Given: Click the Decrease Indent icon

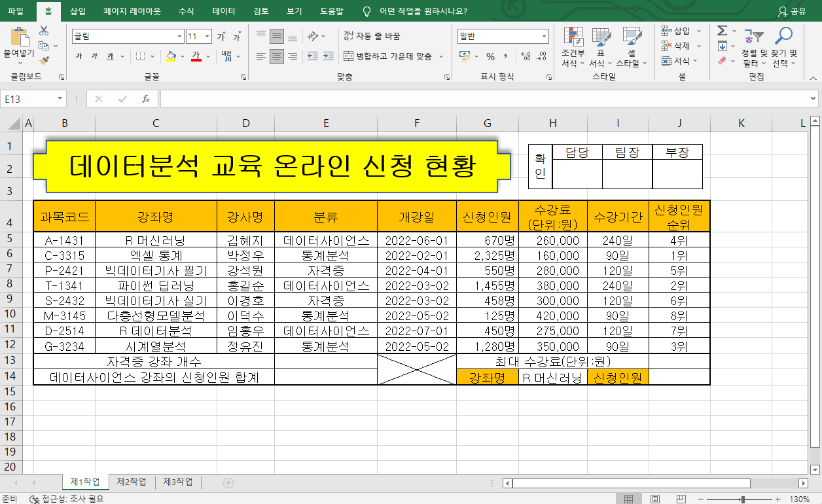Looking at the screenshot, I should [x=312, y=56].
